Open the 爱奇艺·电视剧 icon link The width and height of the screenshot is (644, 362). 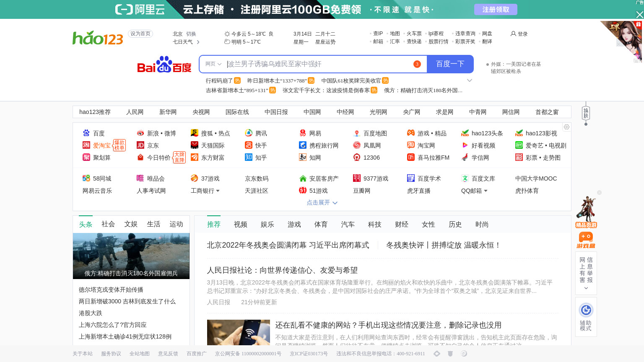point(519,145)
